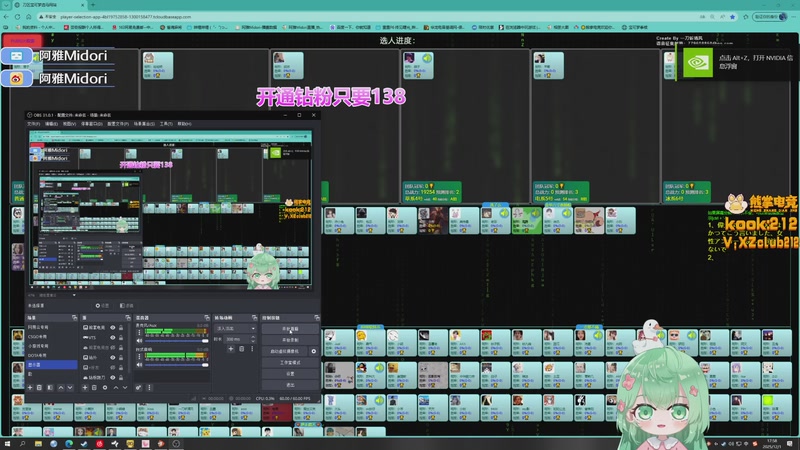Open the View menu in OBS
Screen dimensions: 800x450
click(x=69, y=124)
